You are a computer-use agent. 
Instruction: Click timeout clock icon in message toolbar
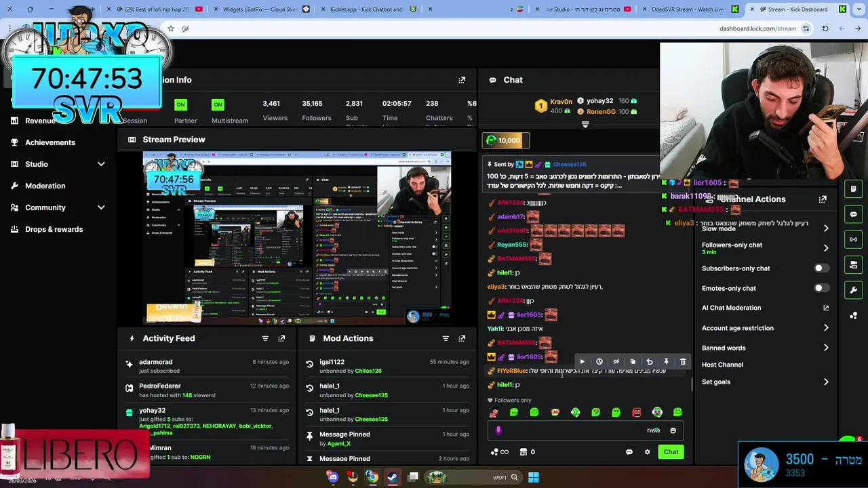pos(599,362)
